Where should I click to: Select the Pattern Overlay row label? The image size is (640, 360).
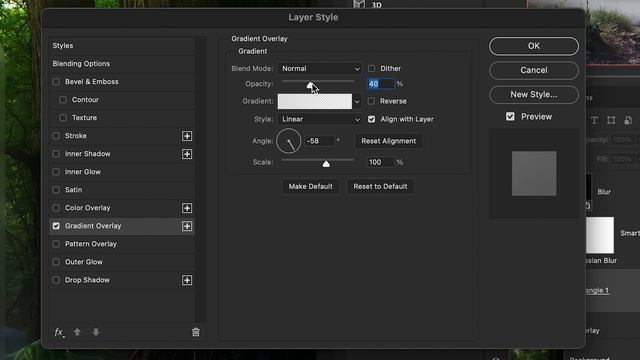point(91,244)
